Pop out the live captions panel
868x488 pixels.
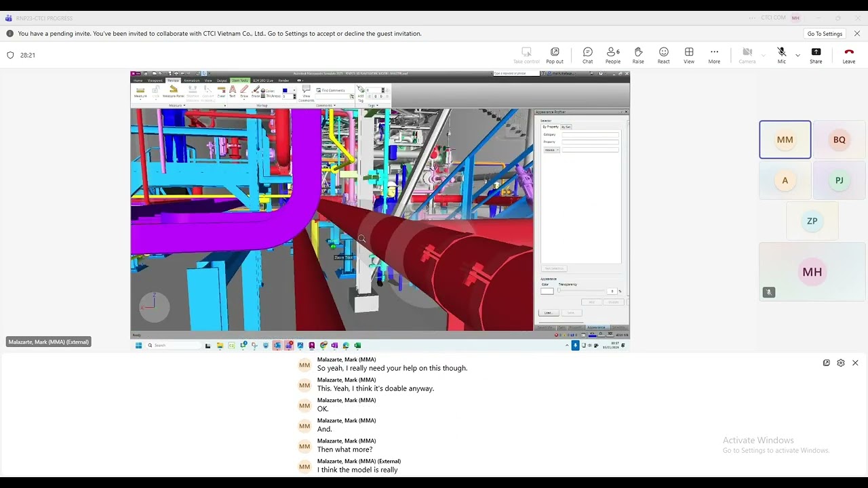827,363
